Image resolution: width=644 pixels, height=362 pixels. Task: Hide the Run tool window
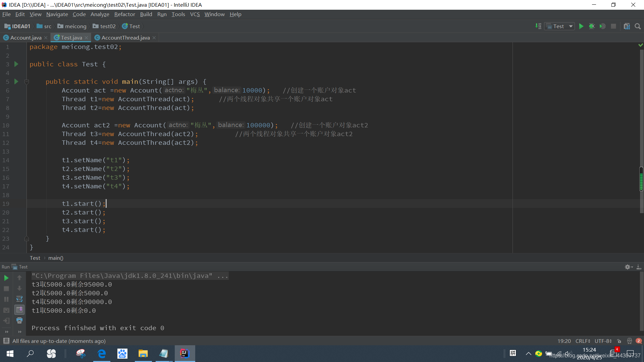[639, 267]
